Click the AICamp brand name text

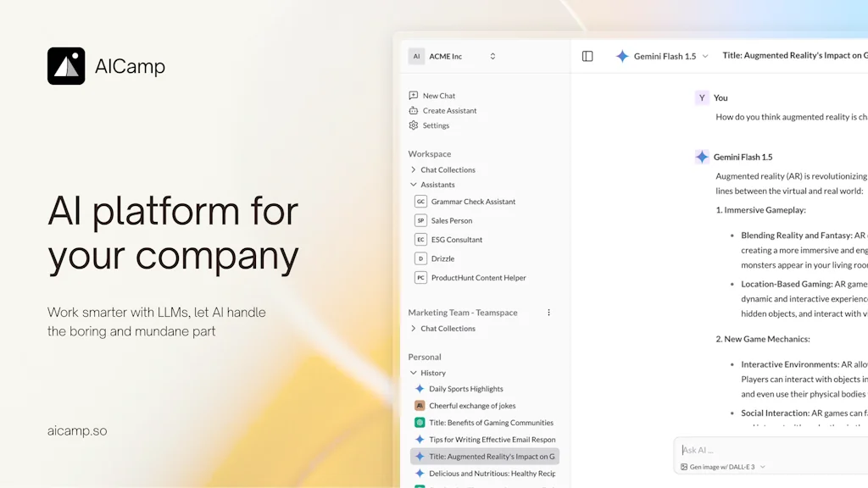tap(130, 66)
